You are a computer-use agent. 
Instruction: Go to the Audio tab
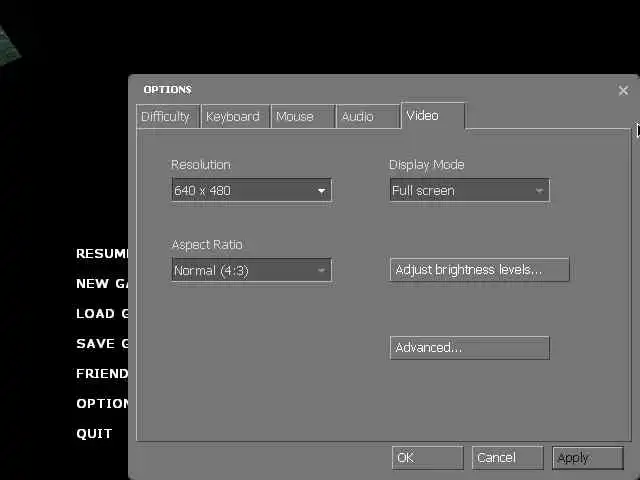pyautogui.click(x=367, y=117)
